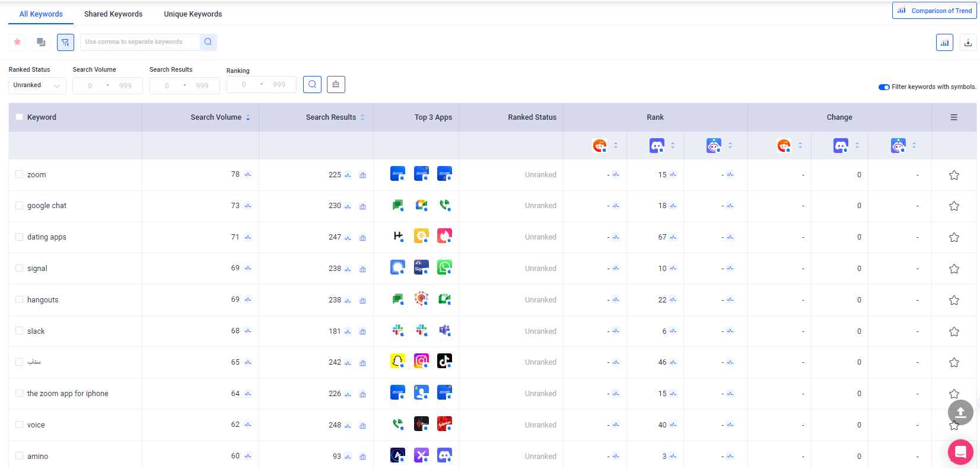Favorite the zoom keyword star

pos(954,175)
